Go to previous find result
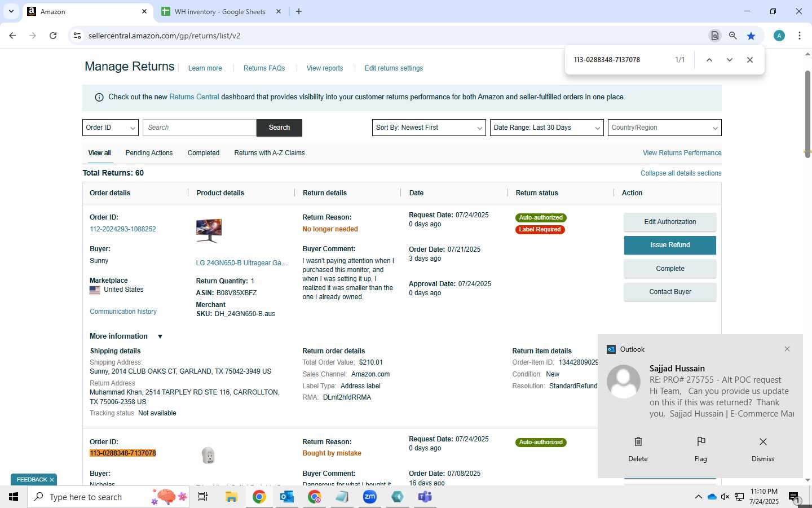 [x=709, y=60]
